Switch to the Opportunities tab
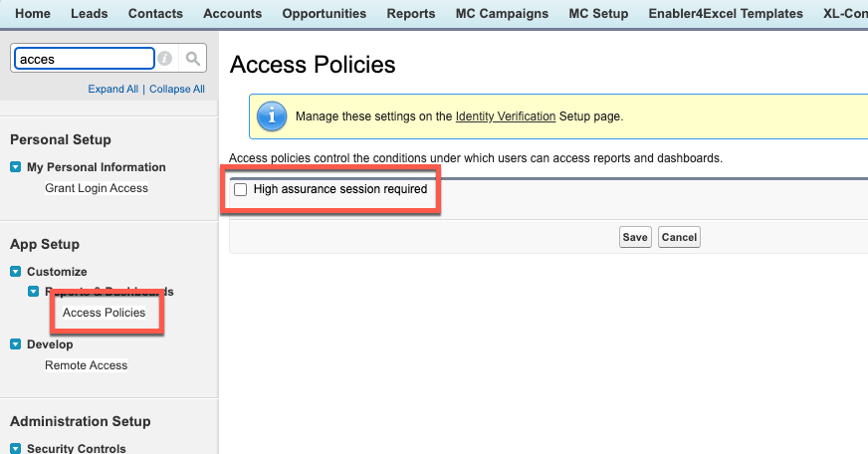The width and height of the screenshot is (868, 454). pyautogui.click(x=324, y=13)
